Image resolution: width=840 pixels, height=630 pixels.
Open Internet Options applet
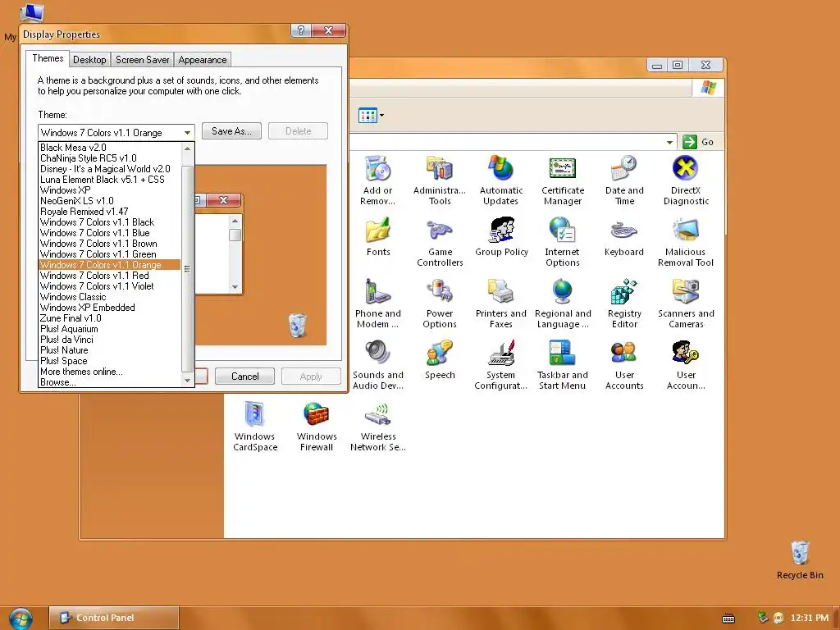point(563,242)
